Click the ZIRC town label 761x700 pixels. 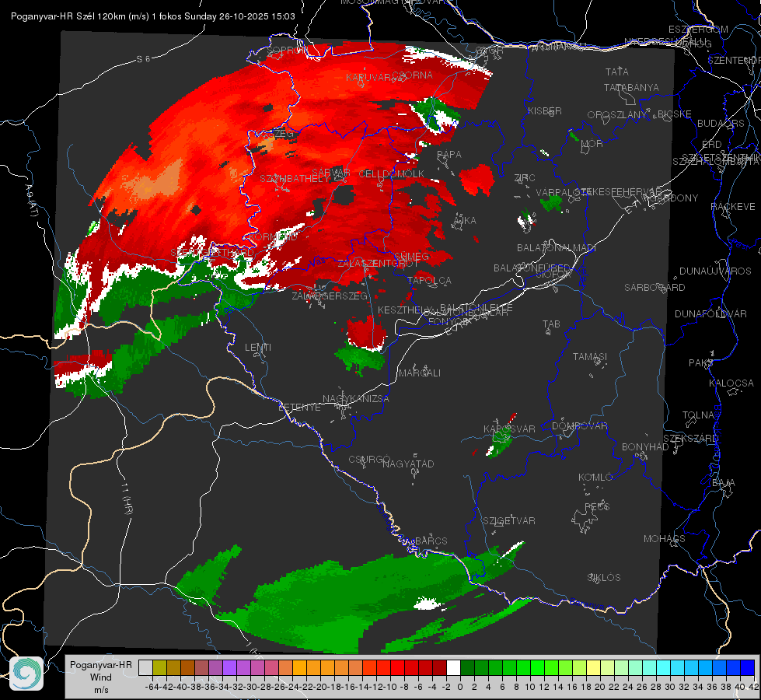click(525, 178)
